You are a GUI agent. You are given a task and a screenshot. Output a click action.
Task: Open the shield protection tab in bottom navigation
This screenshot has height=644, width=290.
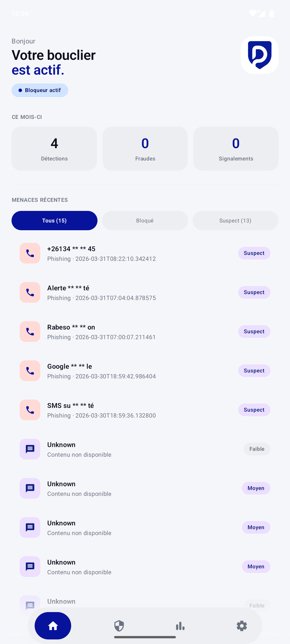119,626
